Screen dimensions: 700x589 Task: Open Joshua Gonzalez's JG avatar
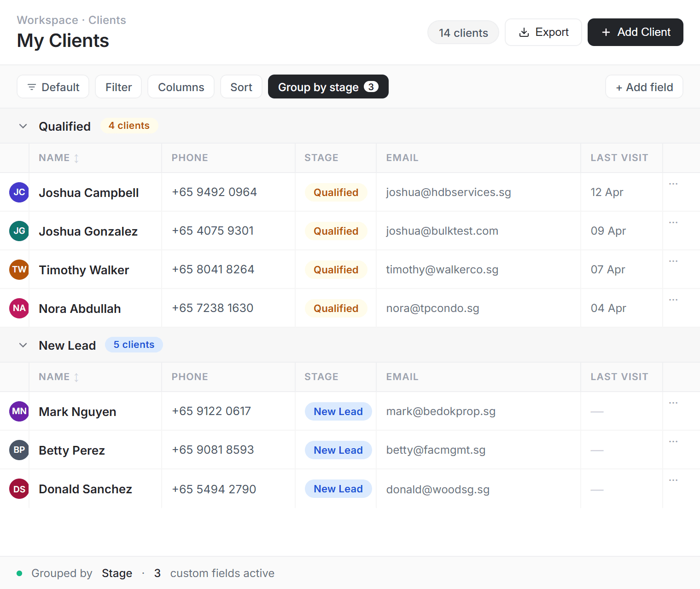tap(19, 231)
